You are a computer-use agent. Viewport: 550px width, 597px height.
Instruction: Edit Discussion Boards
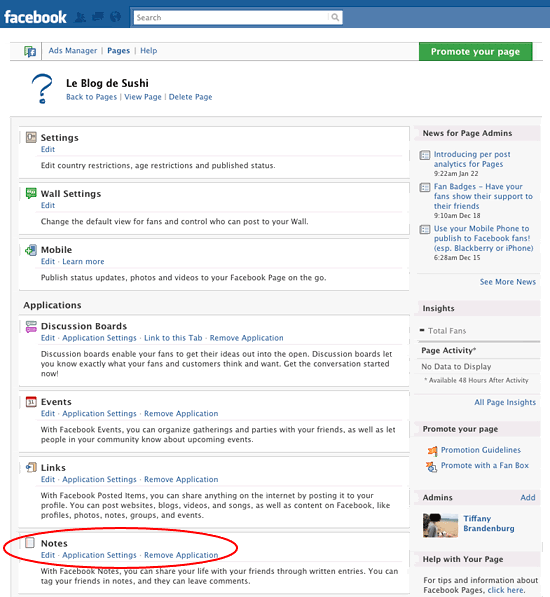48,338
